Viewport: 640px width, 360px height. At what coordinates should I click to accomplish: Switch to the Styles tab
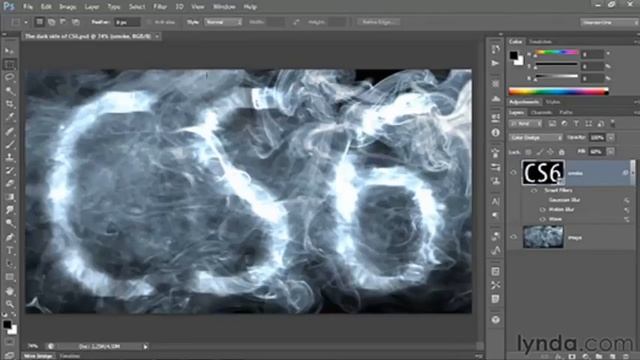tap(553, 102)
